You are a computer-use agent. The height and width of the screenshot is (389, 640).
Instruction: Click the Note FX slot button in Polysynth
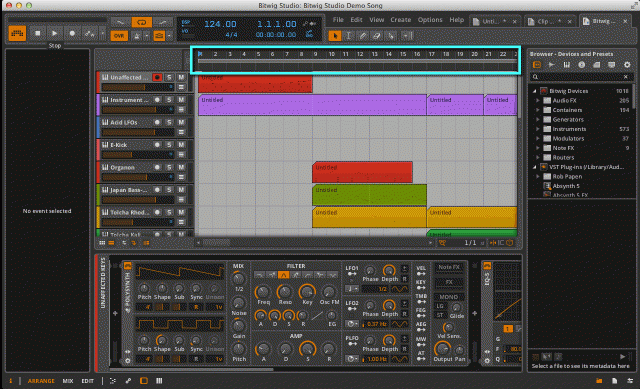click(449, 267)
